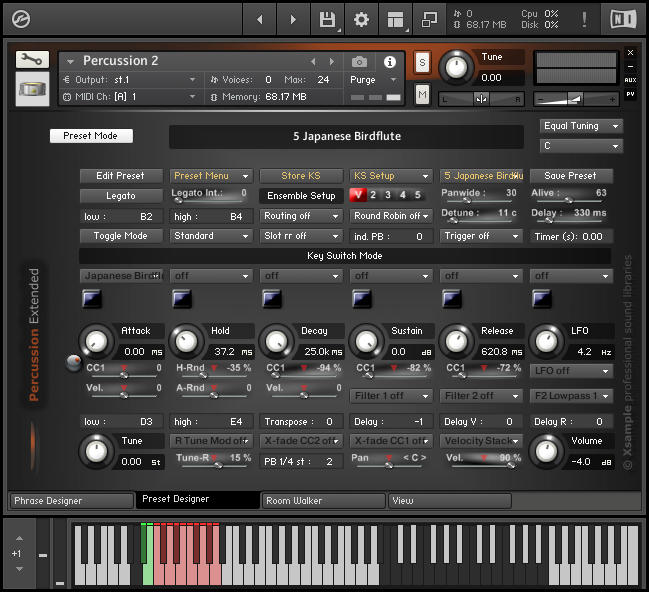Select ensemble voice V button

[358, 195]
